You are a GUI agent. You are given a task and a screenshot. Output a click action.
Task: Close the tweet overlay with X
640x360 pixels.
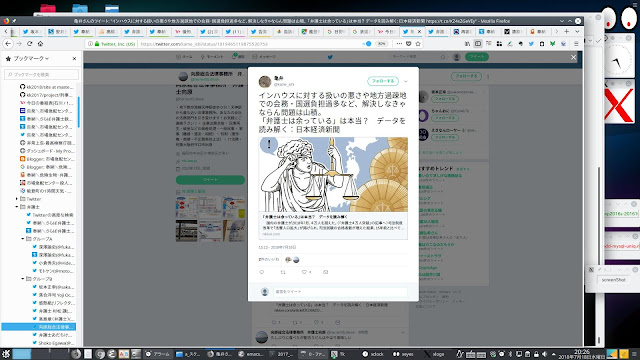click(x=573, y=58)
